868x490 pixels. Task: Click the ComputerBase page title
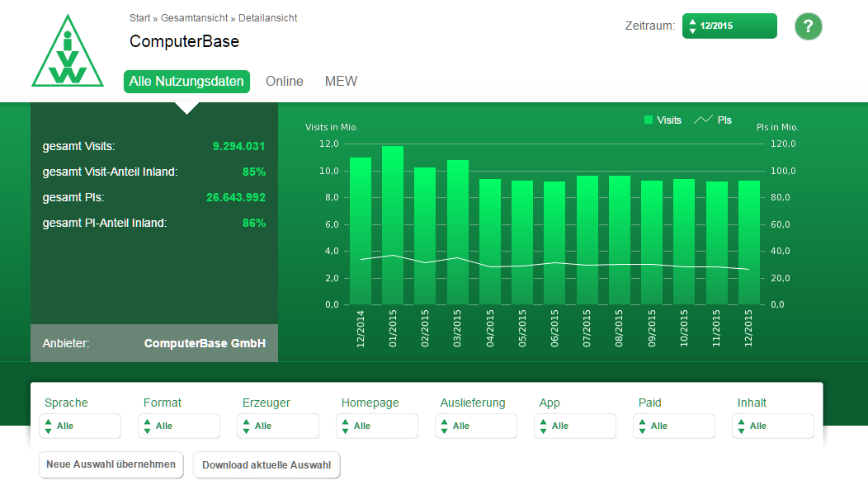(184, 41)
